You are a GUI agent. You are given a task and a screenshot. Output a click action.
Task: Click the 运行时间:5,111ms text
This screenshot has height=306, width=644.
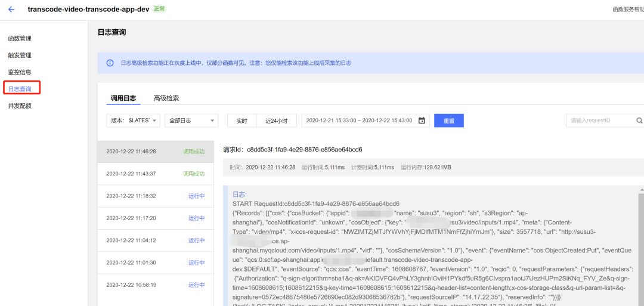(324, 168)
